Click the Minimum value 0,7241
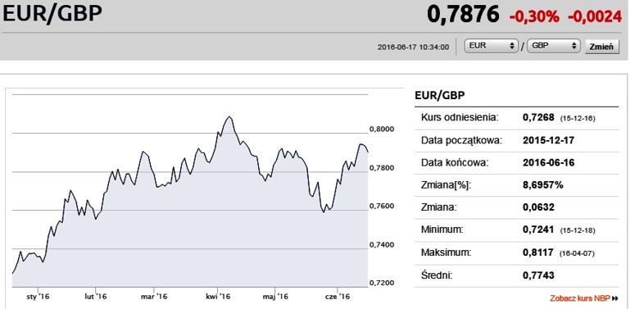 538,229
